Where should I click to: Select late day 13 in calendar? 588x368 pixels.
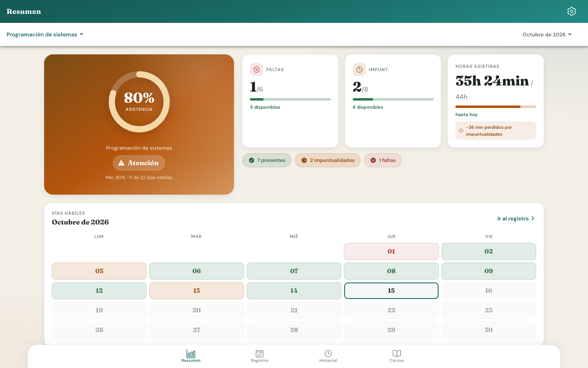(196, 291)
